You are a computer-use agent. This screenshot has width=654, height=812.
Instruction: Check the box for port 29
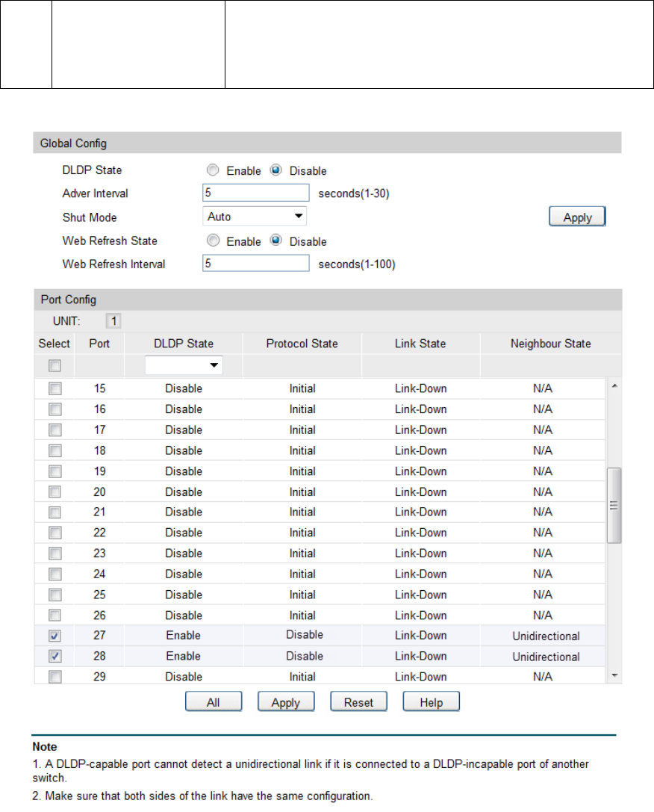coord(54,676)
